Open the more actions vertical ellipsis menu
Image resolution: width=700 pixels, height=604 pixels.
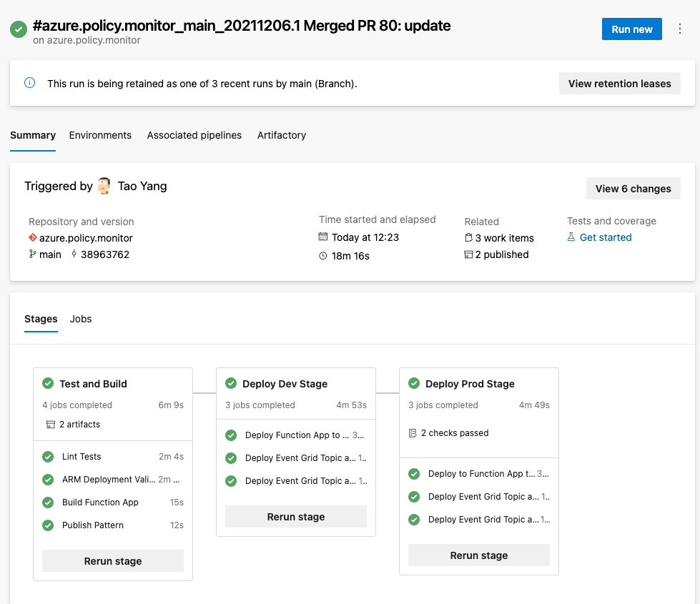680,29
